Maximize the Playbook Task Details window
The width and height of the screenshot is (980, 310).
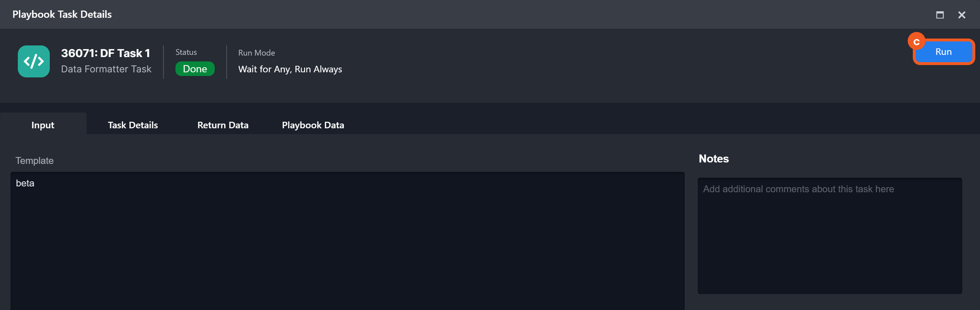(x=940, y=15)
